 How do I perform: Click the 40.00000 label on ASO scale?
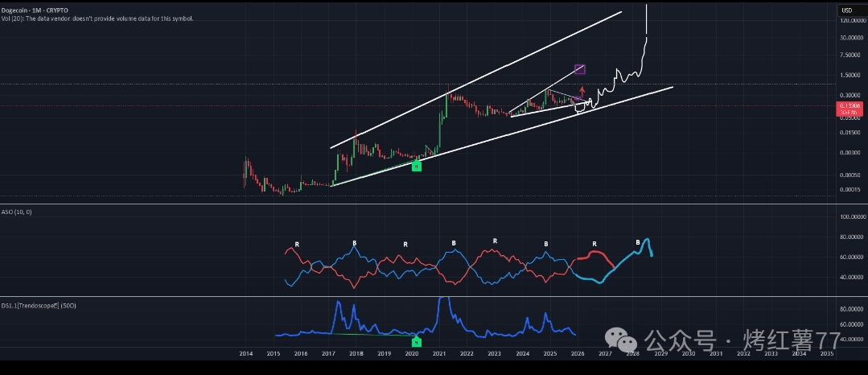click(x=851, y=277)
